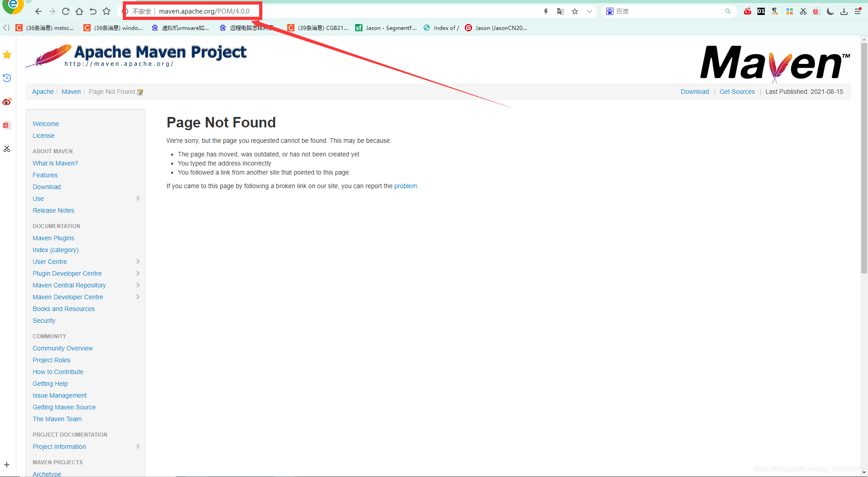Click the lightning speed mode icon
This screenshot has height=477, width=868.
[x=546, y=11]
